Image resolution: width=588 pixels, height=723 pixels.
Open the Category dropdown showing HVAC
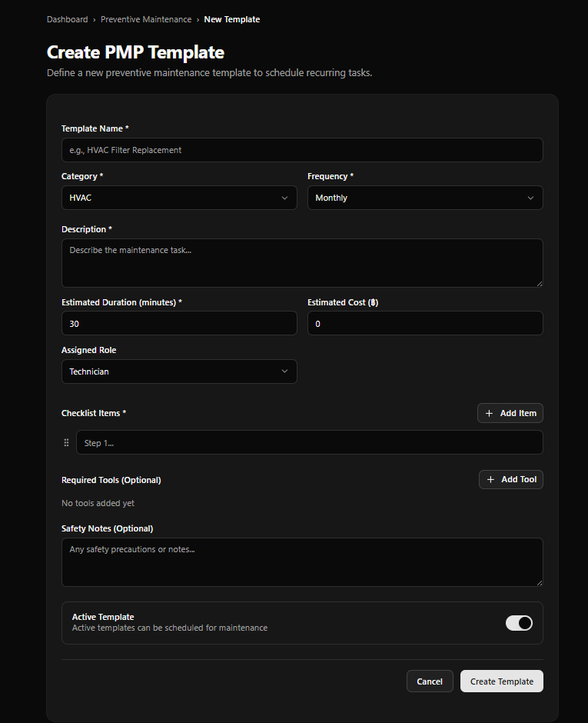[179, 198]
